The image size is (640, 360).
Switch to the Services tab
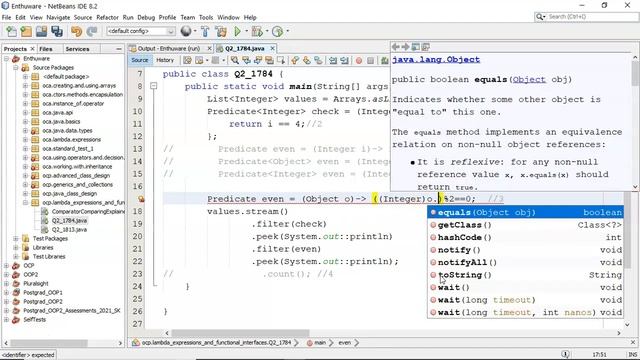(x=77, y=49)
